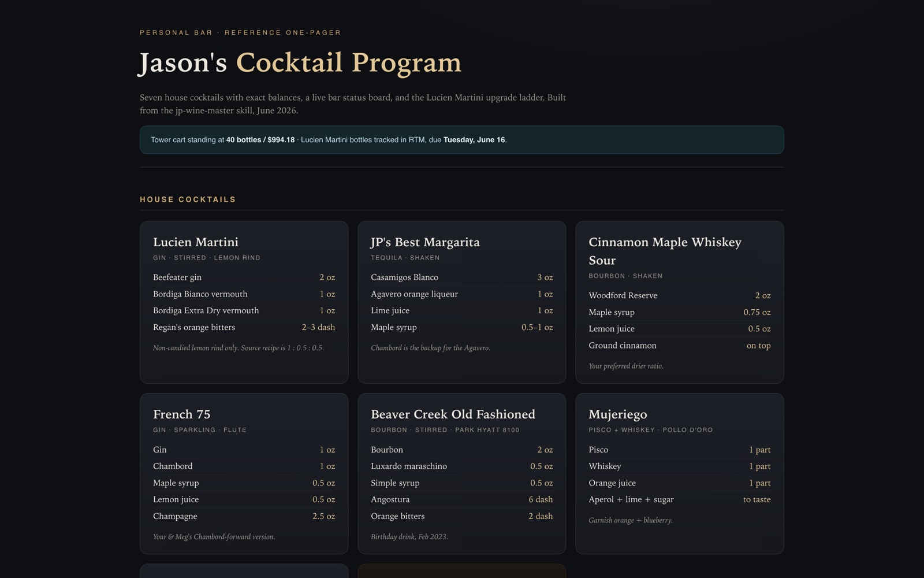The image size is (924, 578).
Task: Select the Lucien Martini card title
Action: [196, 242]
